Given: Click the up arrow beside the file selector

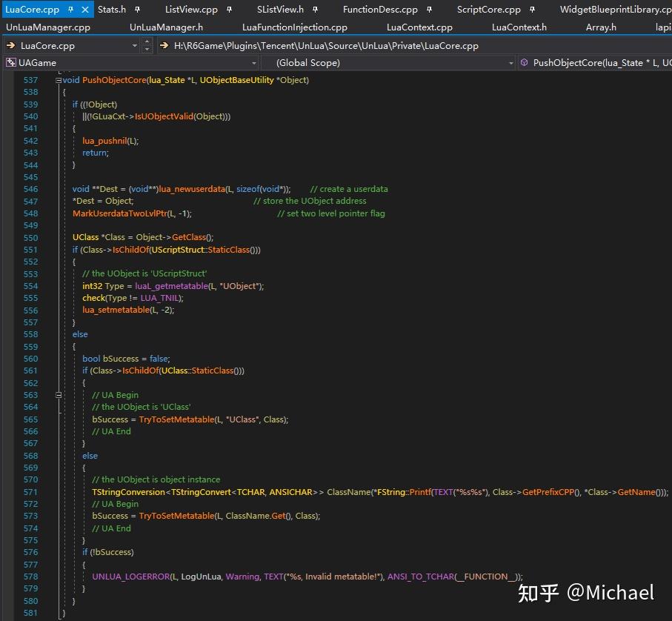Looking at the screenshot, I should (x=147, y=42).
